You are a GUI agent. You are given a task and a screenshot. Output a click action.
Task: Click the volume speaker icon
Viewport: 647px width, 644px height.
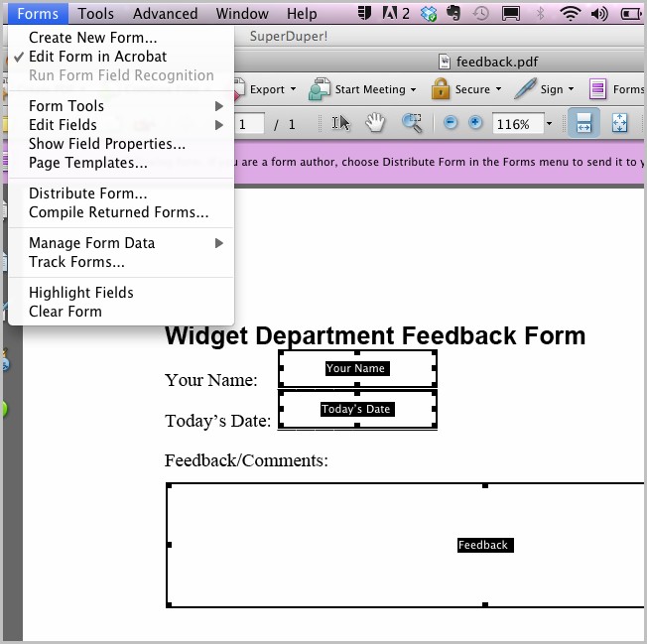click(599, 14)
